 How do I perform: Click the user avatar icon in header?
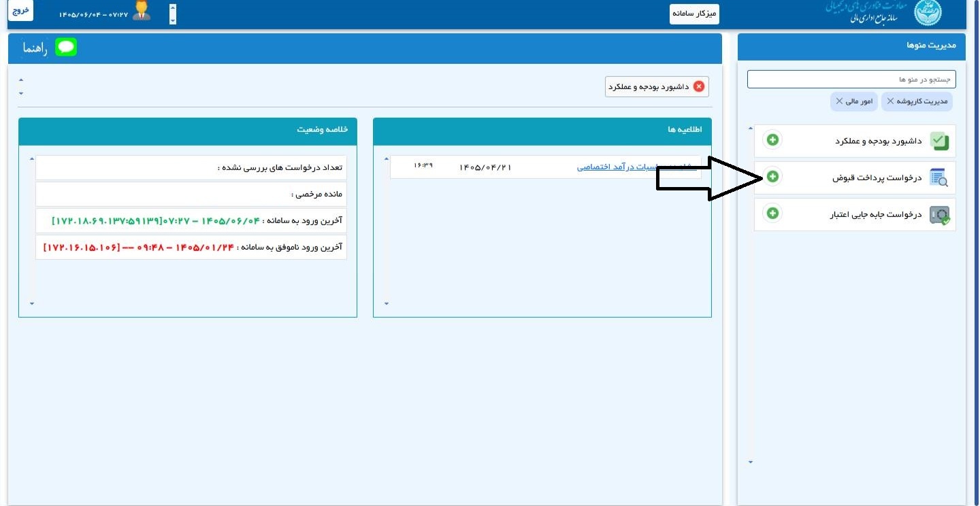(x=142, y=11)
